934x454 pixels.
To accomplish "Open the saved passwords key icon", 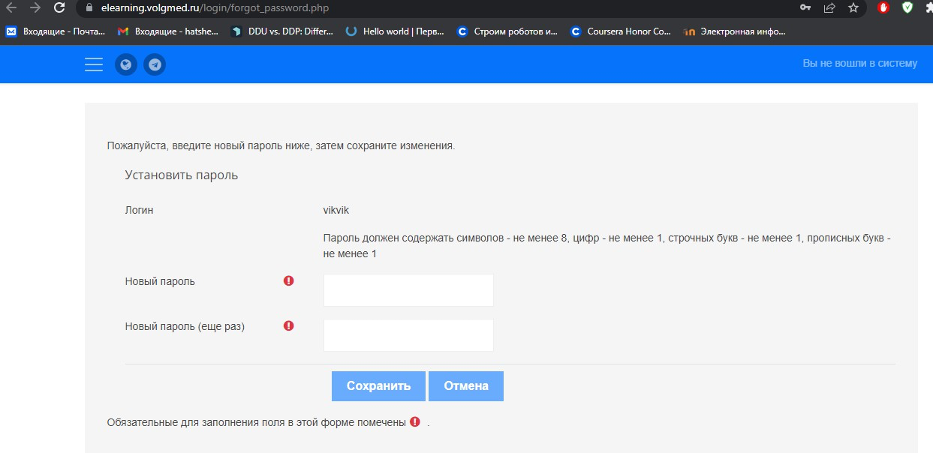I will (806, 8).
